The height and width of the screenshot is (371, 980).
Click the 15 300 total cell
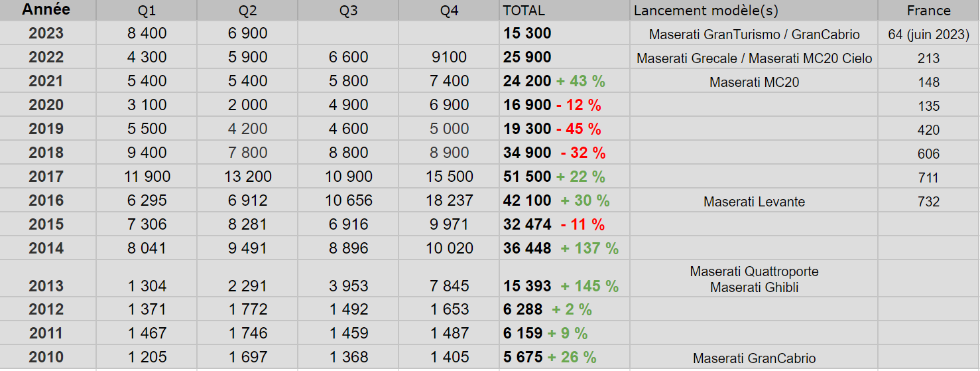click(x=564, y=33)
